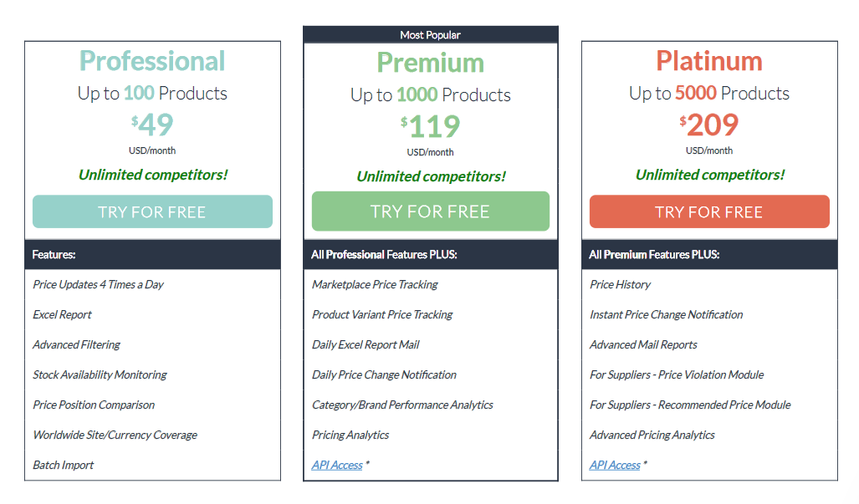Click the Most Popular banner
The width and height of the screenshot is (859, 504).
tap(430, 34)
